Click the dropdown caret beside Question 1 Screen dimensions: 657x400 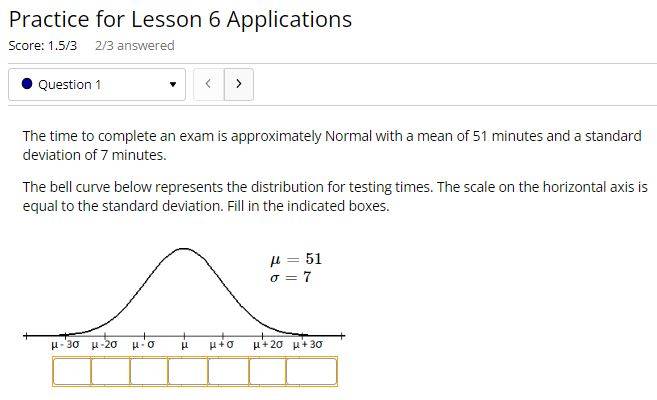point(173,85)
